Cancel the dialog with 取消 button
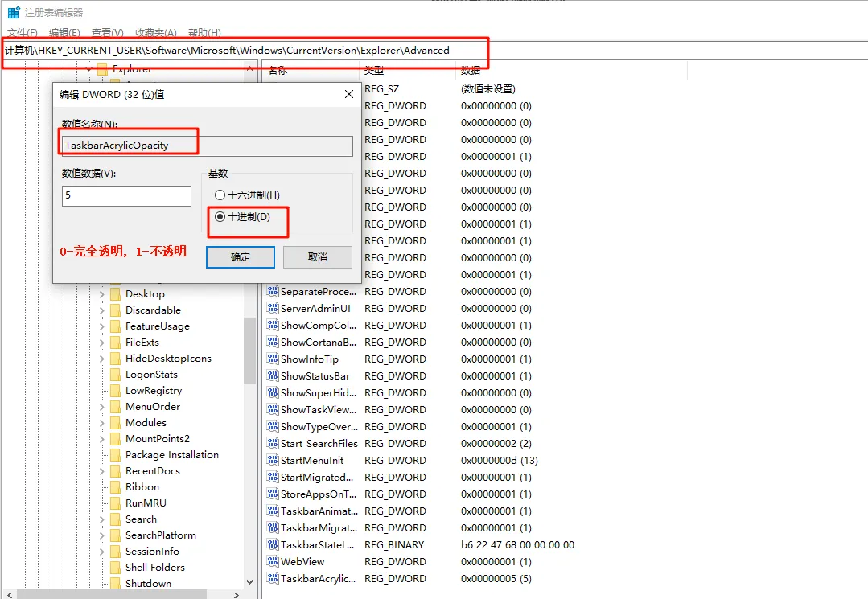Viewport: 868px width, 599px height. point(318,257)
